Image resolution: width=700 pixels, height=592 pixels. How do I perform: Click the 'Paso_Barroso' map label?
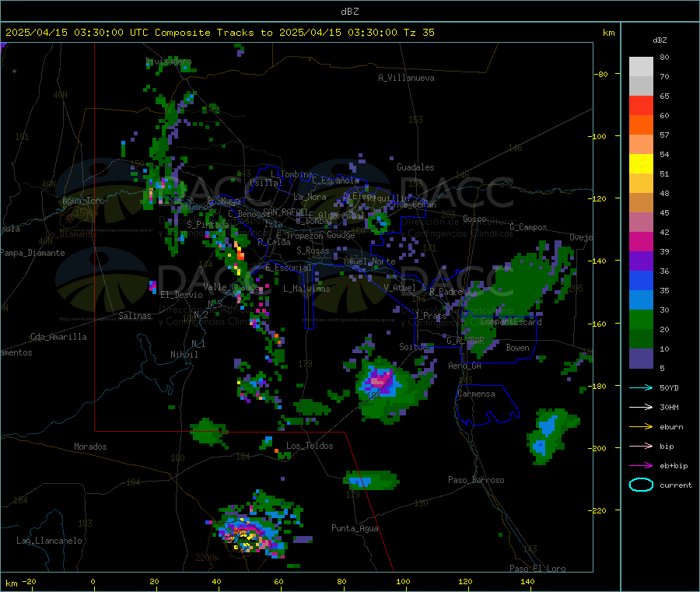pos(476,480)
